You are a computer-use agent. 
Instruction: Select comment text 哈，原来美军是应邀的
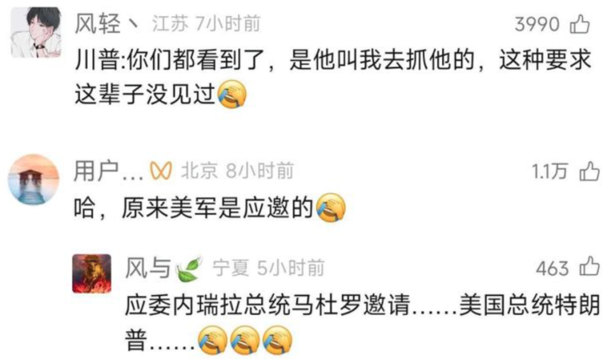pos(193,207)
